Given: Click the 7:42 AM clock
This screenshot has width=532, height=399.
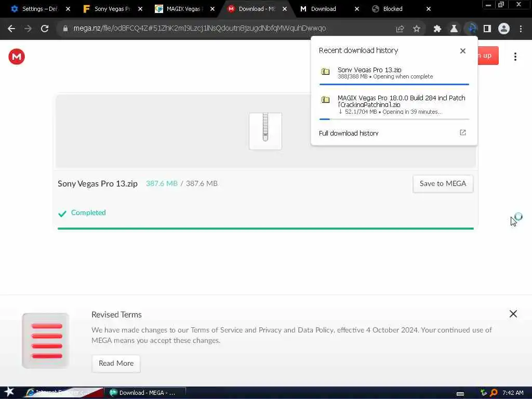Looking at the screenshot, I should coord(513,393).
